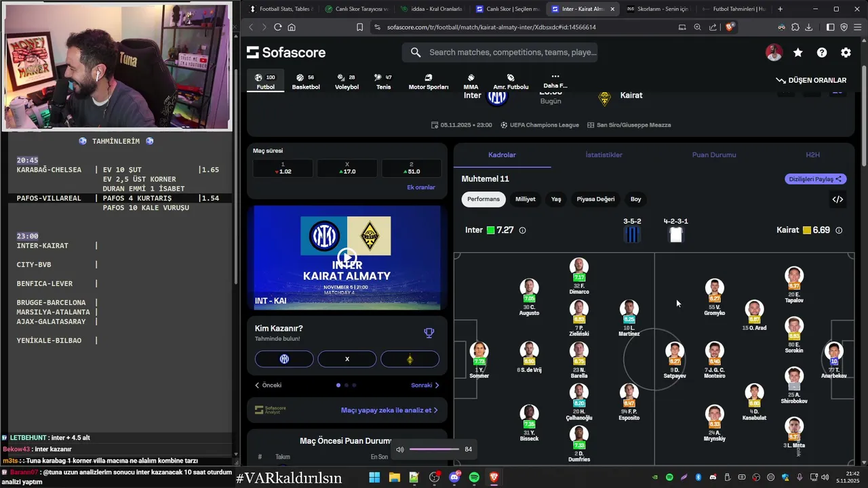Open the embed code icon
868x488 pixels.
[x=837, y=199]
